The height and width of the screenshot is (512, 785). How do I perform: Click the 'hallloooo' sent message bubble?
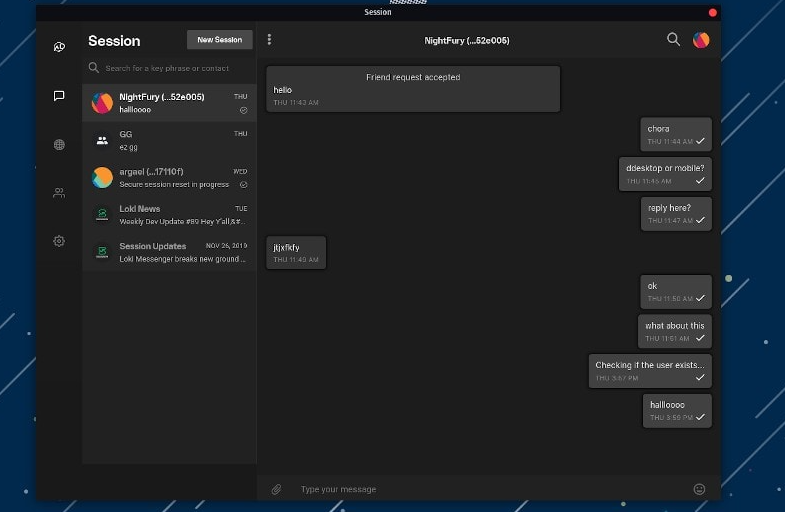(677, 410)
